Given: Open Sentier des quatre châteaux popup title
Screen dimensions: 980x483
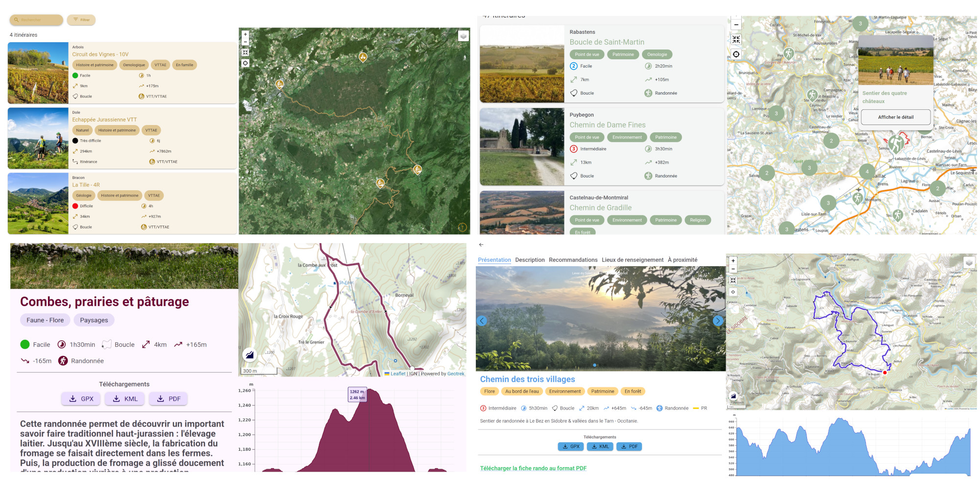Looking at the screenshot, I should tap(884, 97).
